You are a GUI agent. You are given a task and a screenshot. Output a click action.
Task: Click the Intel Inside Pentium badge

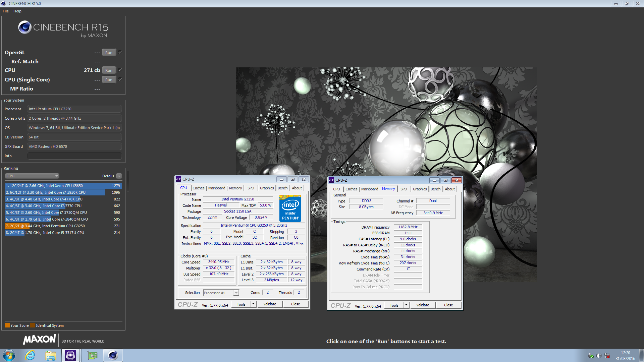[x=290, y=208]
